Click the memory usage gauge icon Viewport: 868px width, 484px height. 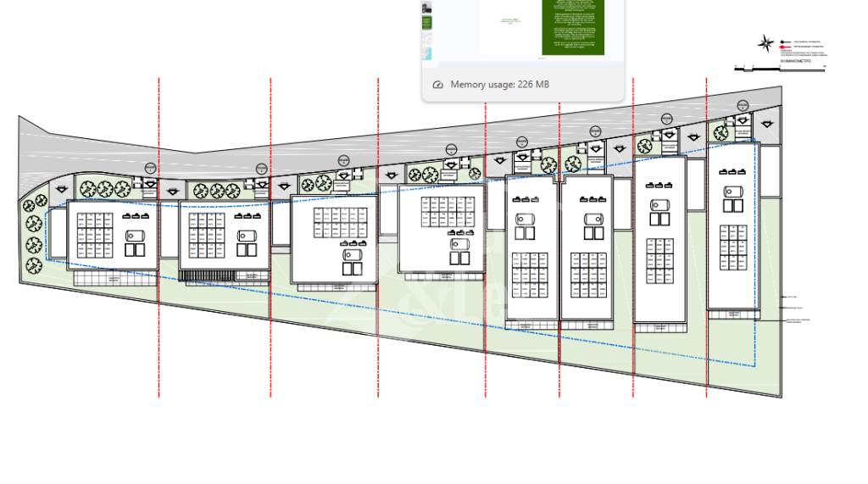(438, 85)
